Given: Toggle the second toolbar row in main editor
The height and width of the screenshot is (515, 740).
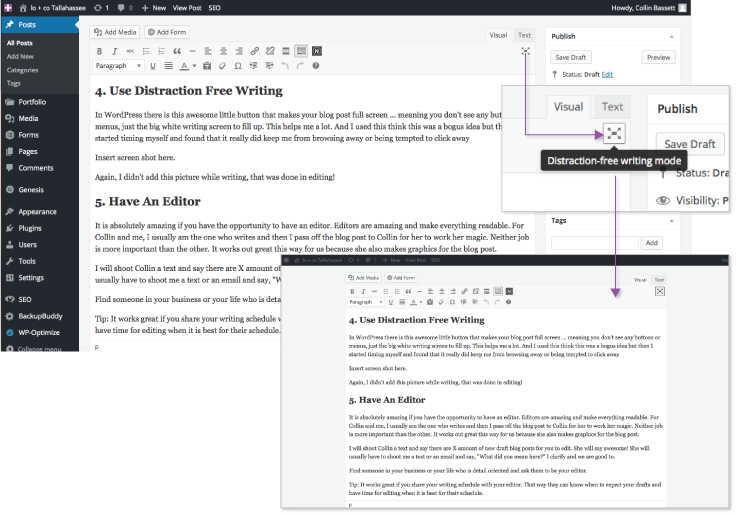Looking at the screenshot, I should click(301, 51).
